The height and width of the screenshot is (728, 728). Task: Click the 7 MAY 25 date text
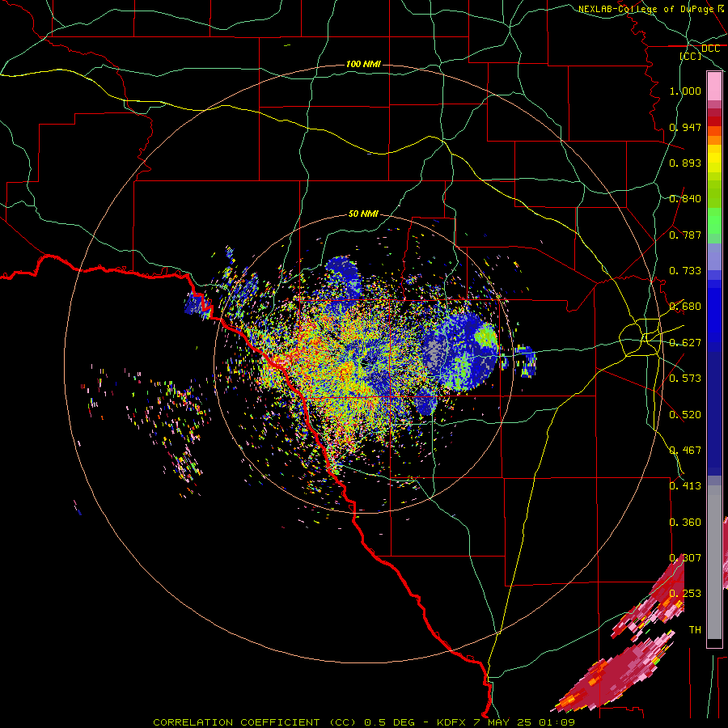click(502, 722)
